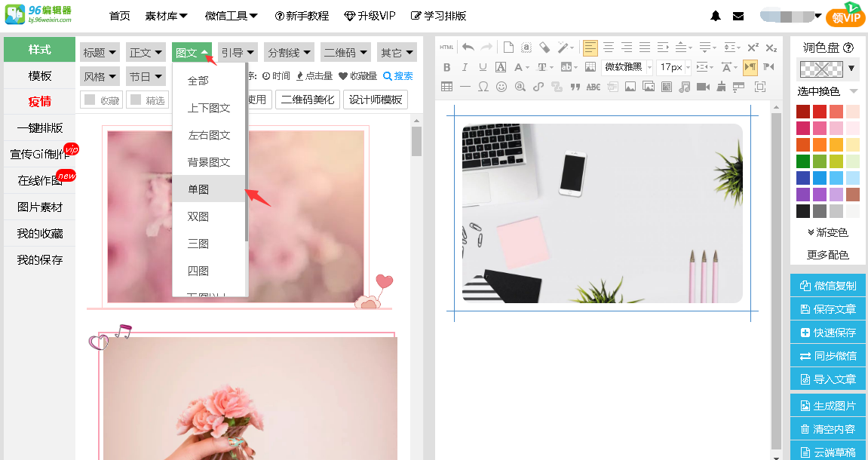Click the brush clean-format icon
This screenshot has width=868, height=460.
click(721, 87)
